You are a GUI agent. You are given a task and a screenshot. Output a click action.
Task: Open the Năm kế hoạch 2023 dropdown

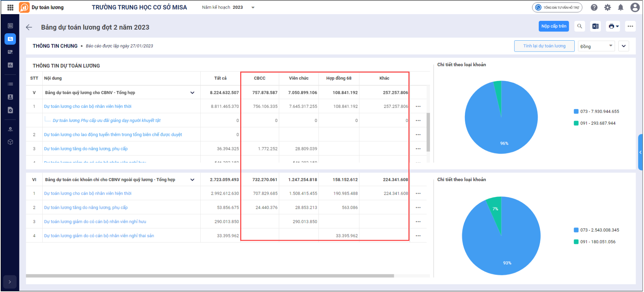[253, 7]
